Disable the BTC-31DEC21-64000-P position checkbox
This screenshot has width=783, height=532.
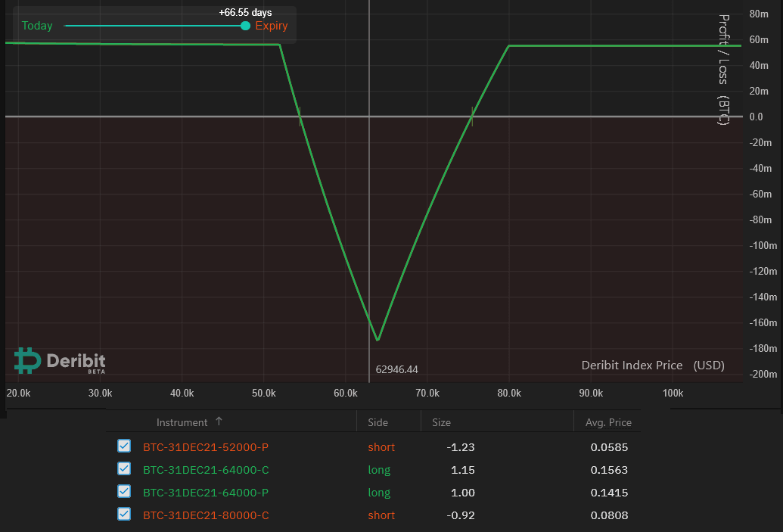[124, 492]
